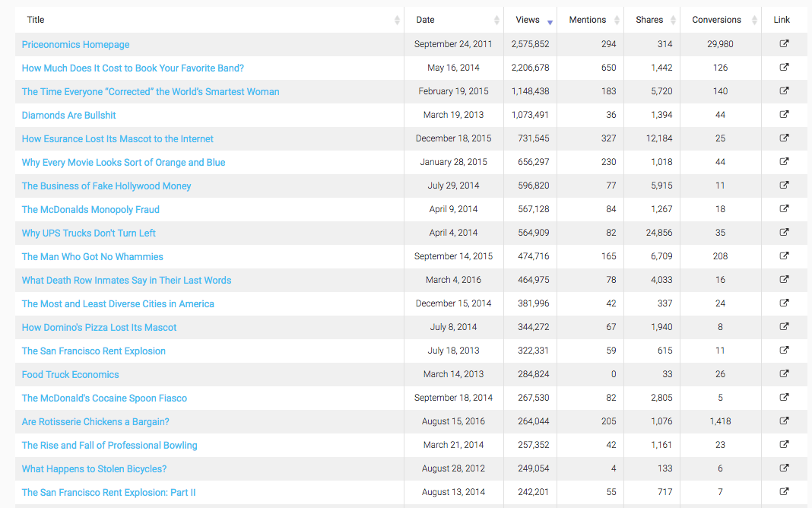Open 'The Rise and Fall of Professional Bowling'
The width and height of the screenshot is (812, 508).
[109, 445]
